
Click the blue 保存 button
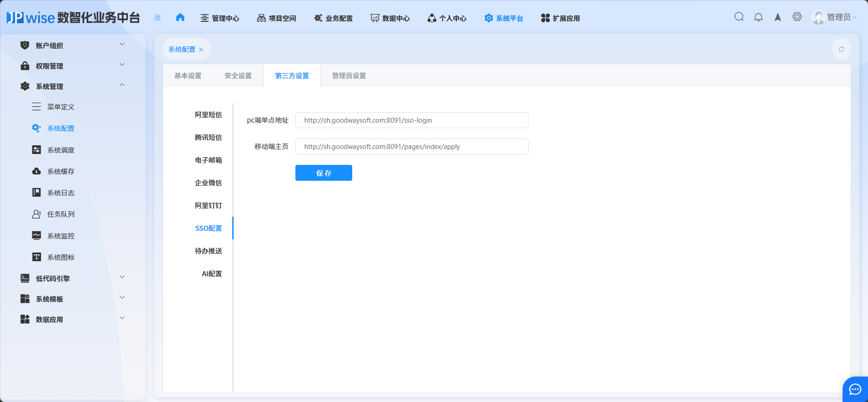pyautogui.click(x=324, y=173)
